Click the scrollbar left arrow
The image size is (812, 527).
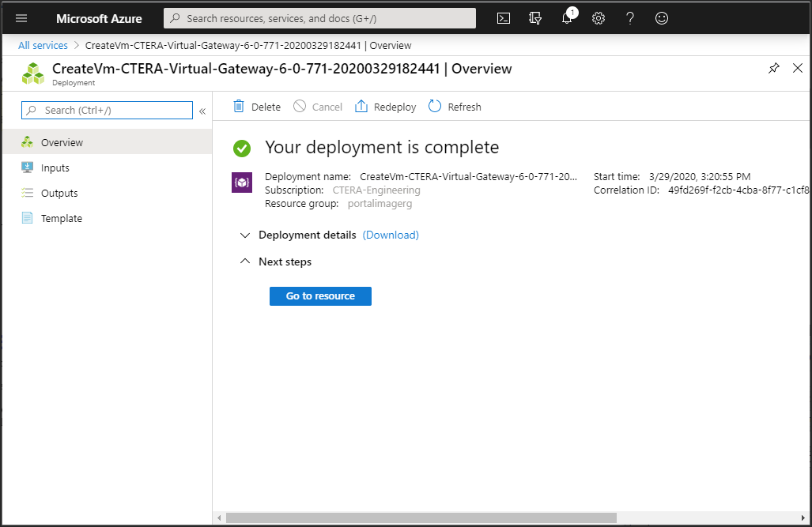click(x=220, y=518)
